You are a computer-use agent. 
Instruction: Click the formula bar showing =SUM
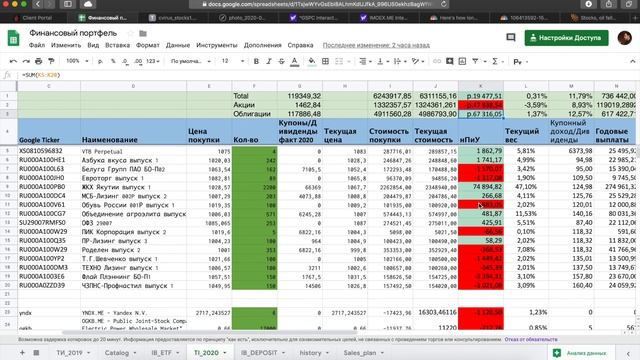click(327, 75)
